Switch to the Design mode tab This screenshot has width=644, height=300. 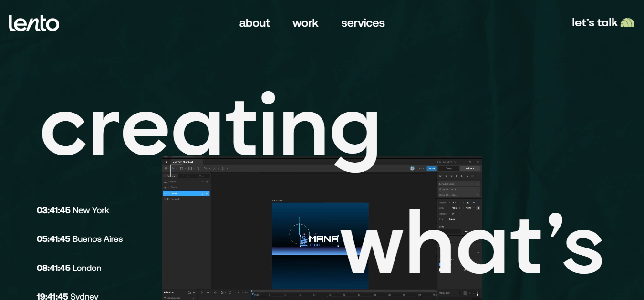448,168
